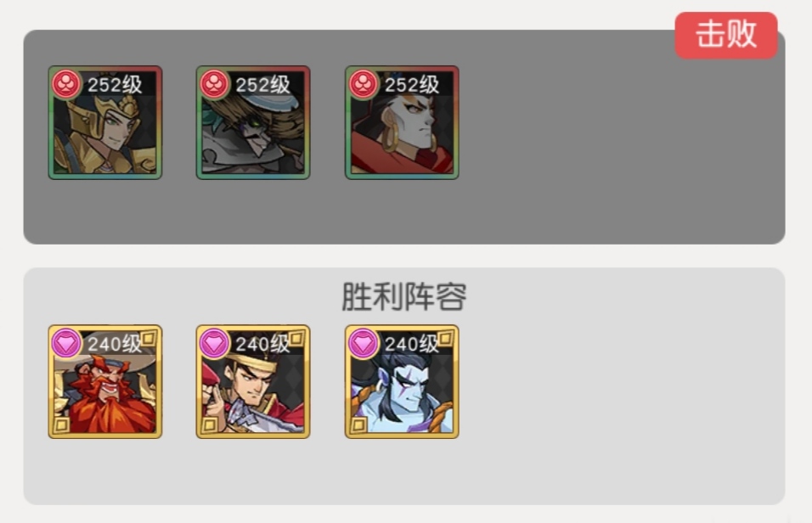Click red faction badge on straw-hat hero

(x=214, y=84)
